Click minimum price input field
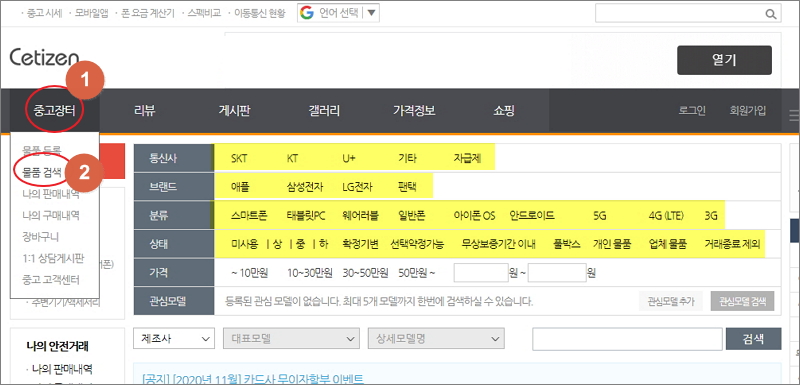 (481, 273)
